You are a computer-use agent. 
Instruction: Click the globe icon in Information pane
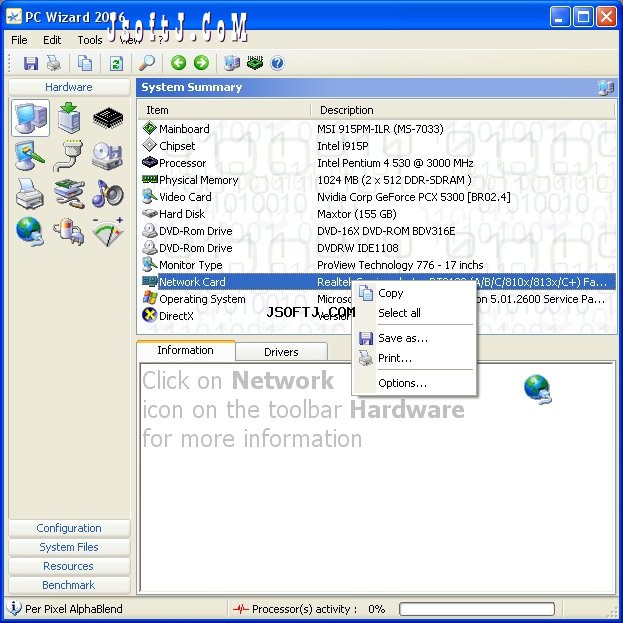pyautogui.click(x=538, y=389)
